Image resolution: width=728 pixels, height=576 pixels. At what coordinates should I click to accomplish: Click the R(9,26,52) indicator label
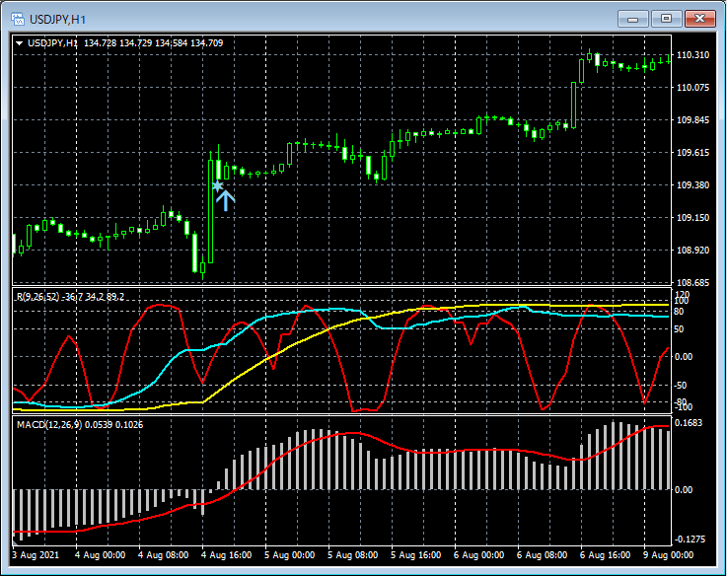coord(39,296)
